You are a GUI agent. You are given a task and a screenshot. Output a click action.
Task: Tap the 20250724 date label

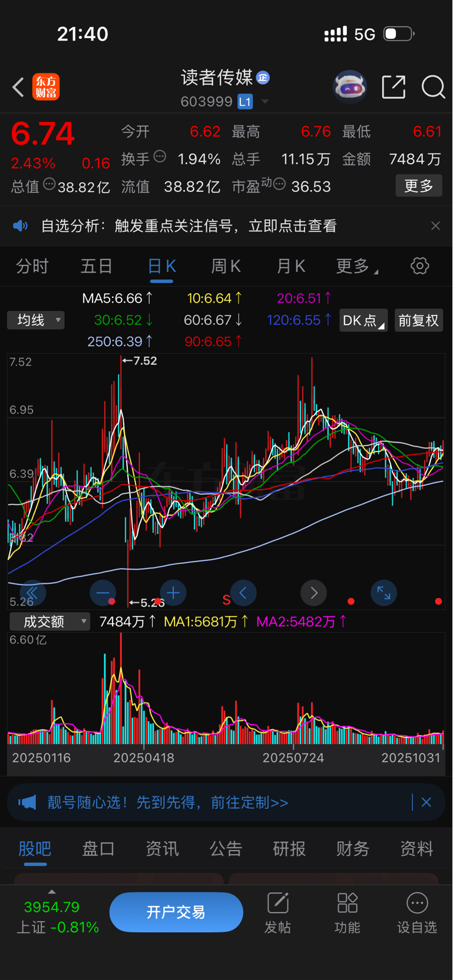pyautogui.click(x=293, y=758)
